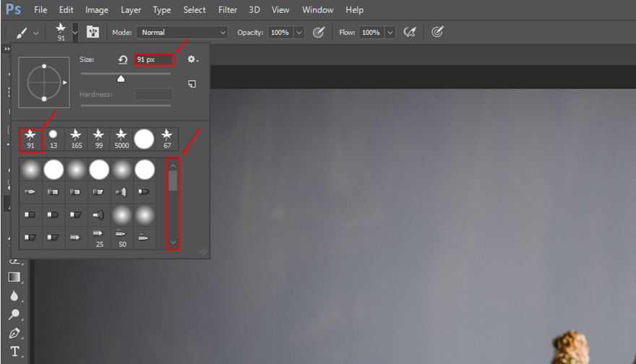Image resolution: width=636 pixels, height=364 pixels.
Task: Open the Window menu
Action: [317, 9]
